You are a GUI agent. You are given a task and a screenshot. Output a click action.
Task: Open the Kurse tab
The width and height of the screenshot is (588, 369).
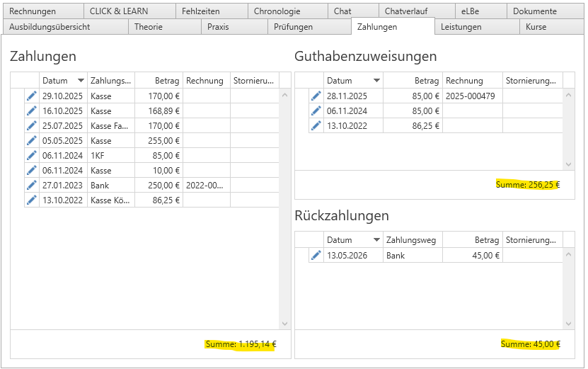tap(552, 27)
